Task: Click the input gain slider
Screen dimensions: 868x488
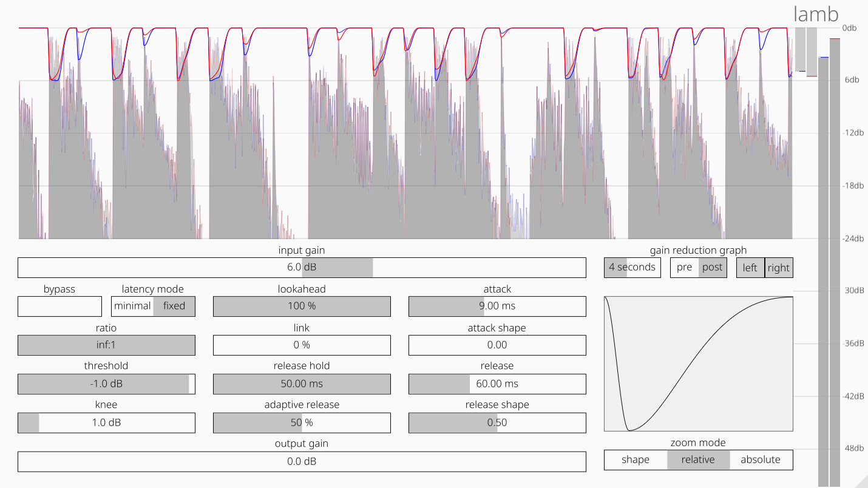Action: pos(302,267)
